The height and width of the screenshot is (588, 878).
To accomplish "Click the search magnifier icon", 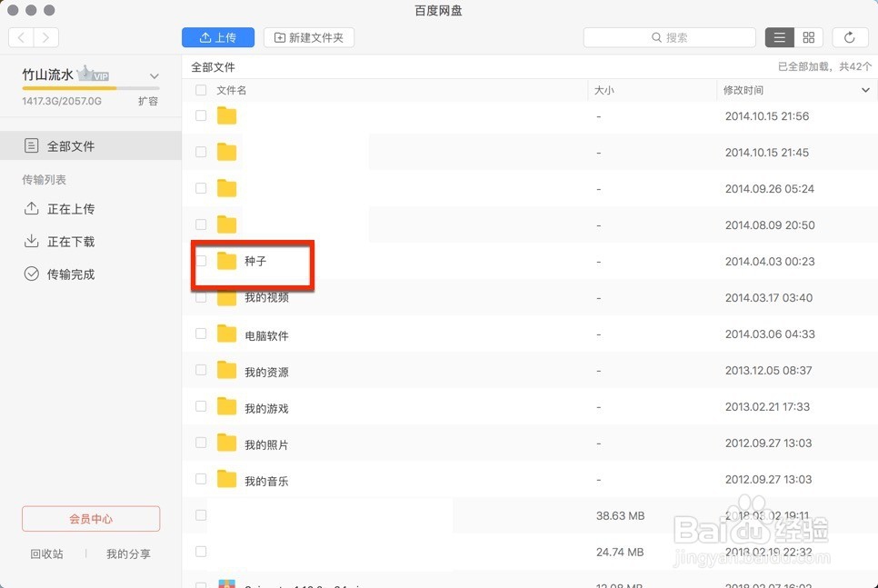I will tap(655, 37).
